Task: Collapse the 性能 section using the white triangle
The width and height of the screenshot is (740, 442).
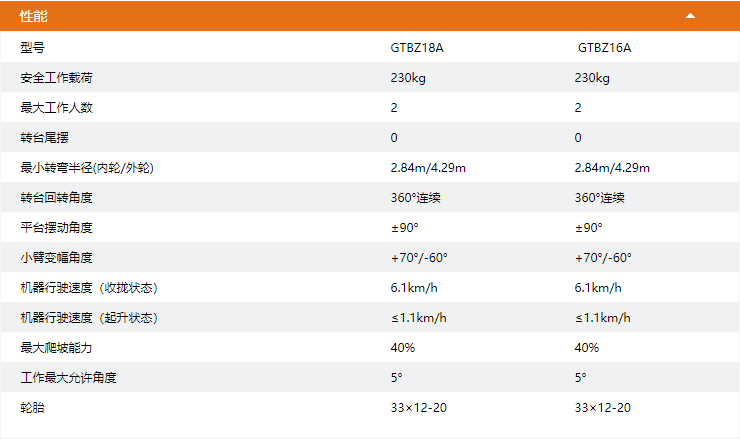Action: 690,16
